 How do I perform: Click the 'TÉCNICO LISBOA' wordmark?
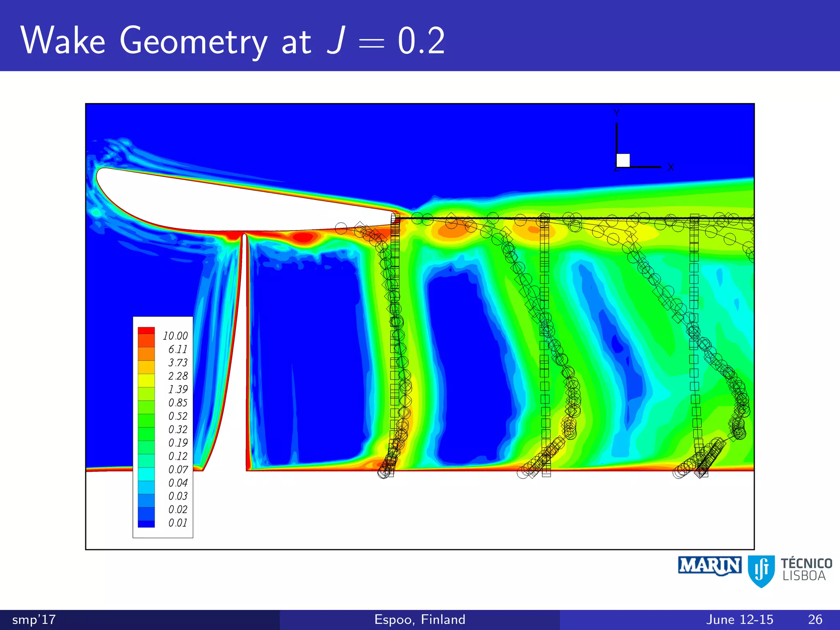(x=806, y=570)
